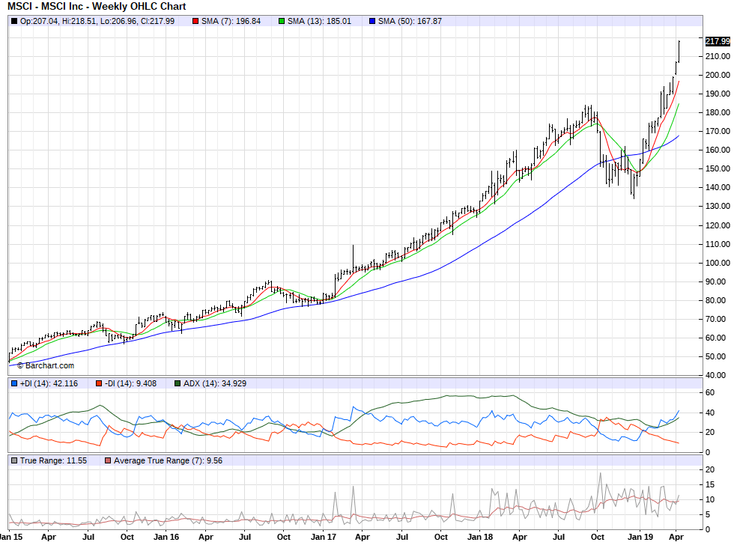This screenshot has height=560, width=734.
Task: Click the Barchart.com copyright text
Action: point(46,365)
